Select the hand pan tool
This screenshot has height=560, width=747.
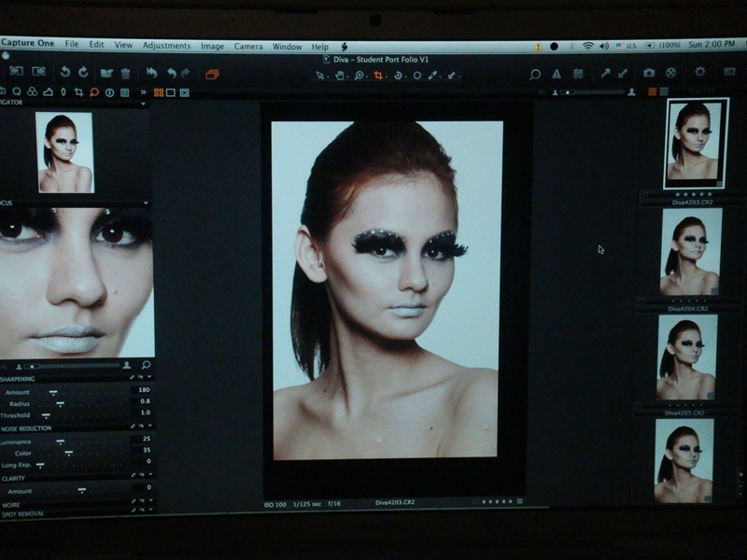pos(340,76)
